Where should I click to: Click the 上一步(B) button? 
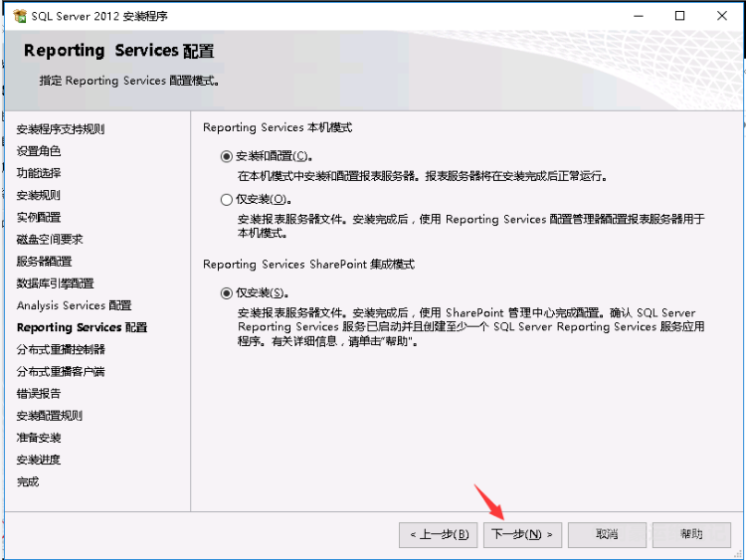tap(439, 534)
